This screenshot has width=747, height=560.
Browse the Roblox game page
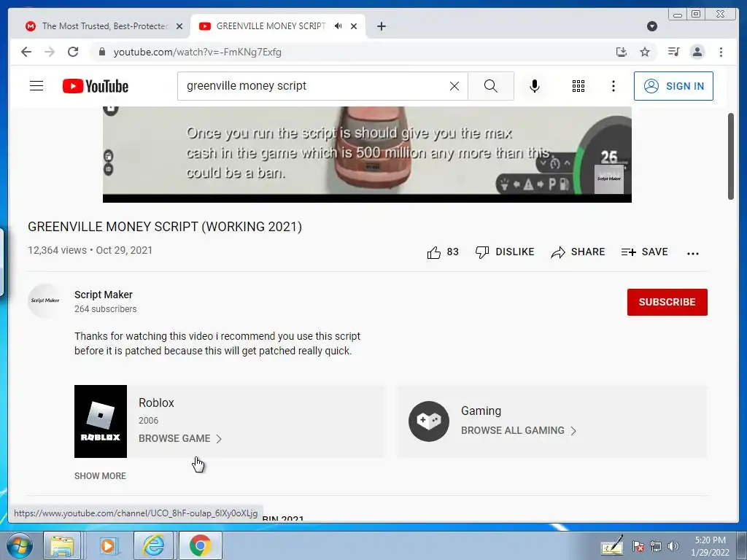coord(180,438)
